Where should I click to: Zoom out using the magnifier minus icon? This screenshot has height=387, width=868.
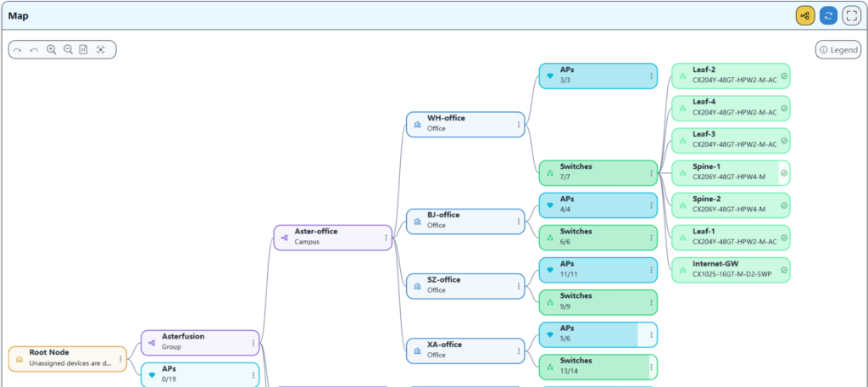tap(68, 50)
